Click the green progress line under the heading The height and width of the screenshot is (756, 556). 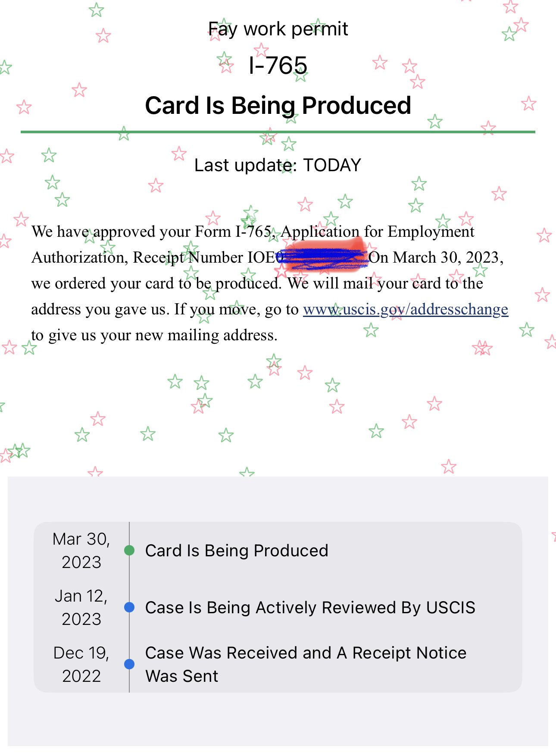[278, 132]
